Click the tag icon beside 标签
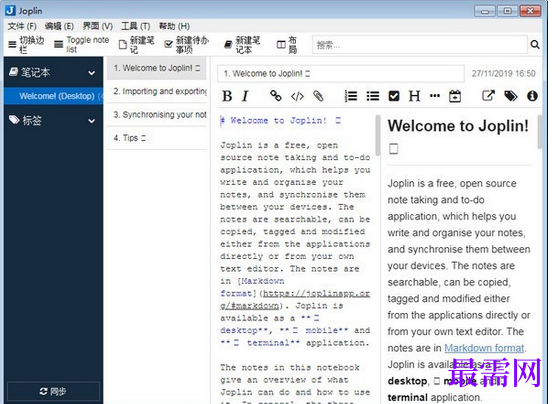The height and width of the screenshot is (404, 560). 14,120
